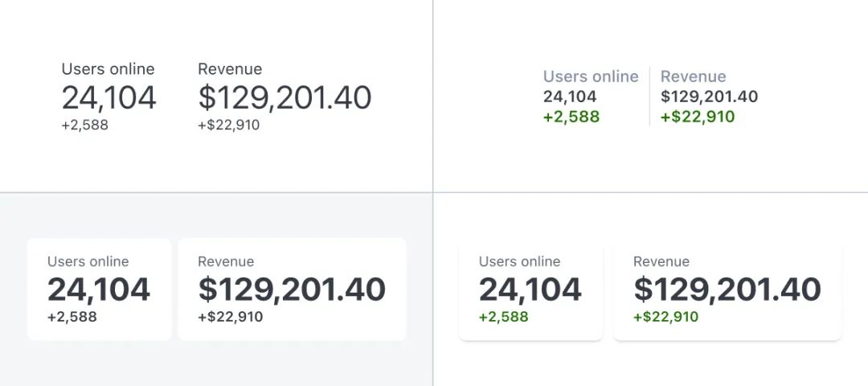Image resolution: width=868 pixels, height=386 pixels.
Task: Click the small $129,201.40 value in top-right panel
Action: pos(709,96)
